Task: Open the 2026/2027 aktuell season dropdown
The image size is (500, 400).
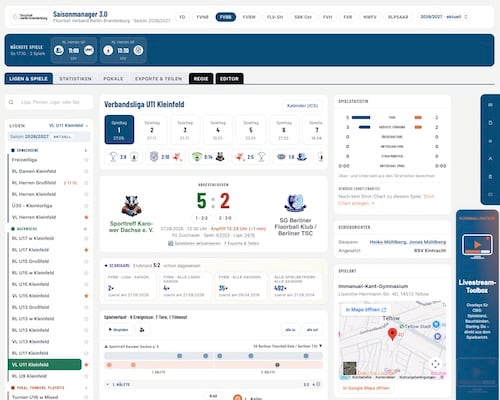Action: [444, 17]
